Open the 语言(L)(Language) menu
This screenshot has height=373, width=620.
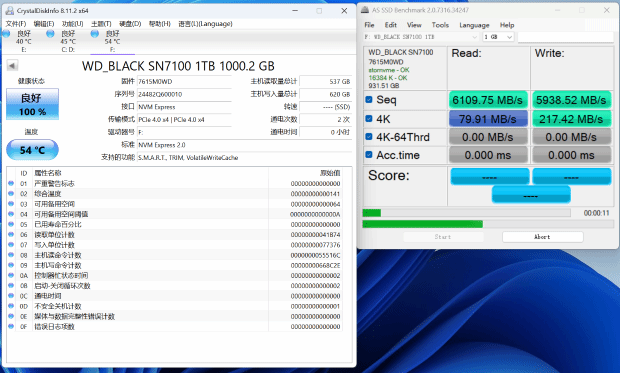(x=205, y=24)
